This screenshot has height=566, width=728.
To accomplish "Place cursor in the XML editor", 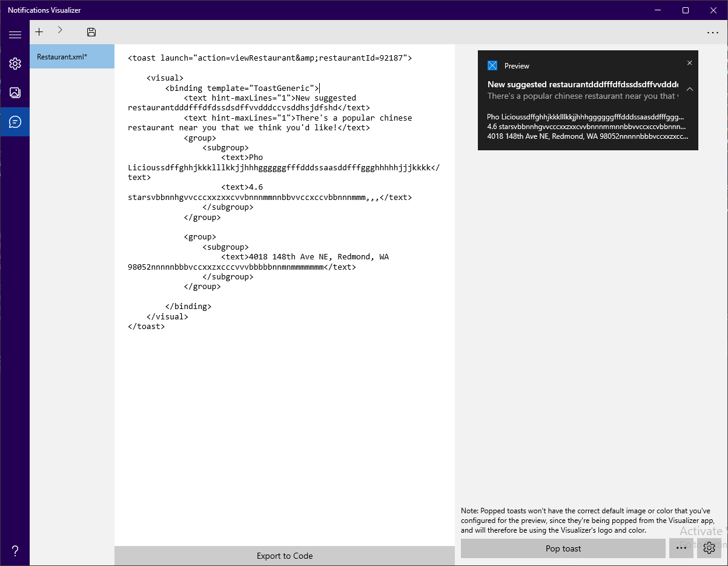I will pos(273,182).
